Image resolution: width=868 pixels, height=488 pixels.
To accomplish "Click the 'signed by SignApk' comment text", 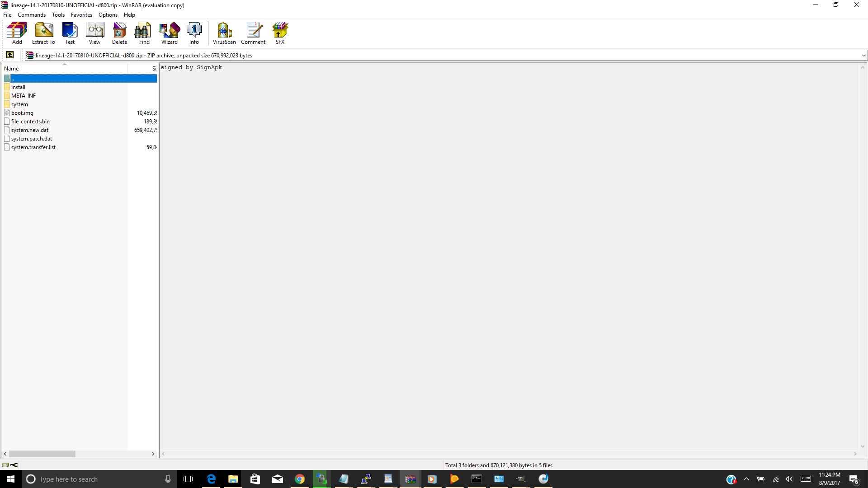I will point(191,67).
